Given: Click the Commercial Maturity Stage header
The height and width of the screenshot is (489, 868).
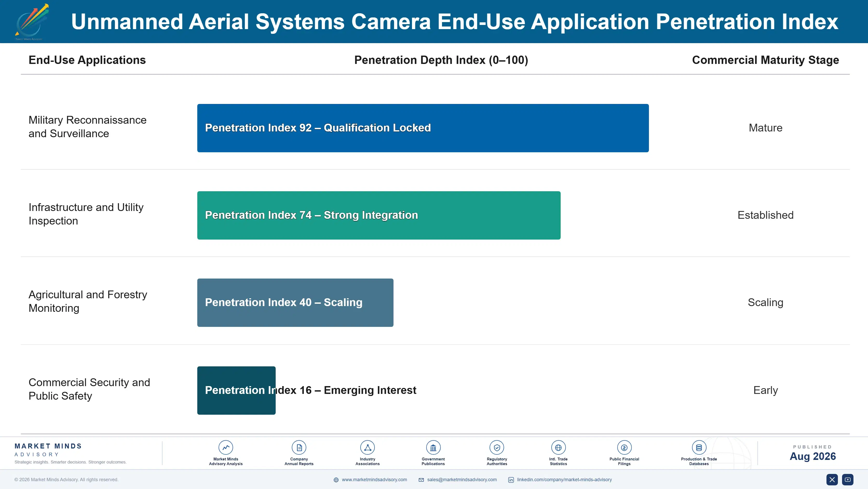Looking at the screenshot, I should click(x=765, y=60).
